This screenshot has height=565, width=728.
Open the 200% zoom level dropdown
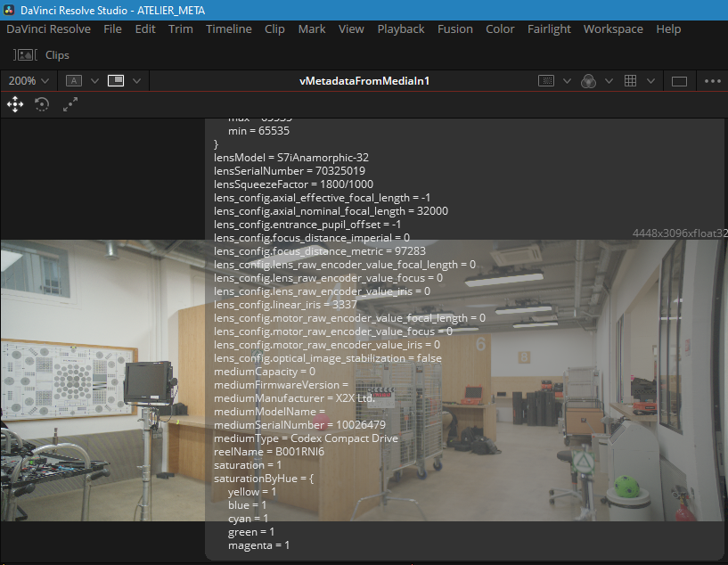28,80
